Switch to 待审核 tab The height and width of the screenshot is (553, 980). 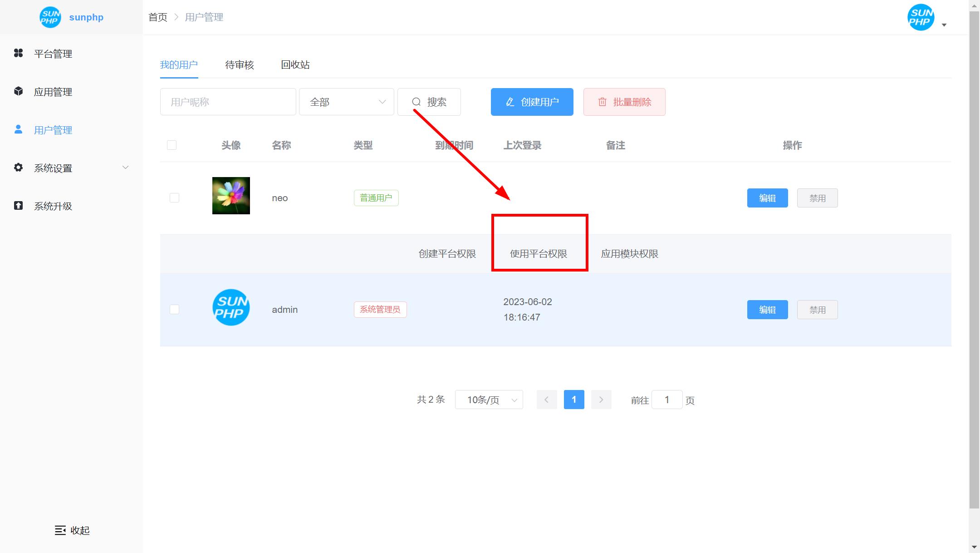(x=240, y=65)
